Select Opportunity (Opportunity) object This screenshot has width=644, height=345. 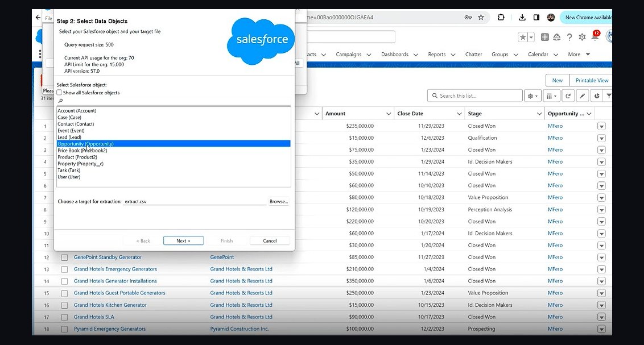[x=174, y=144]
